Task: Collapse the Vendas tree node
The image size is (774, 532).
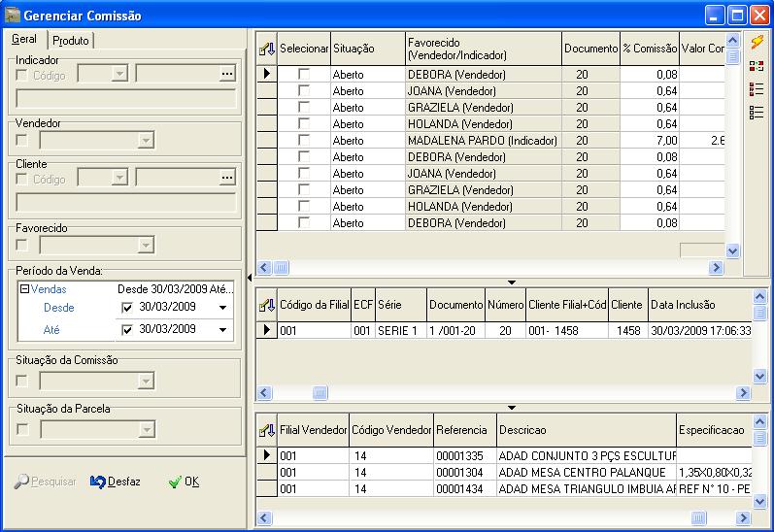Action: [x=24, y=289]
